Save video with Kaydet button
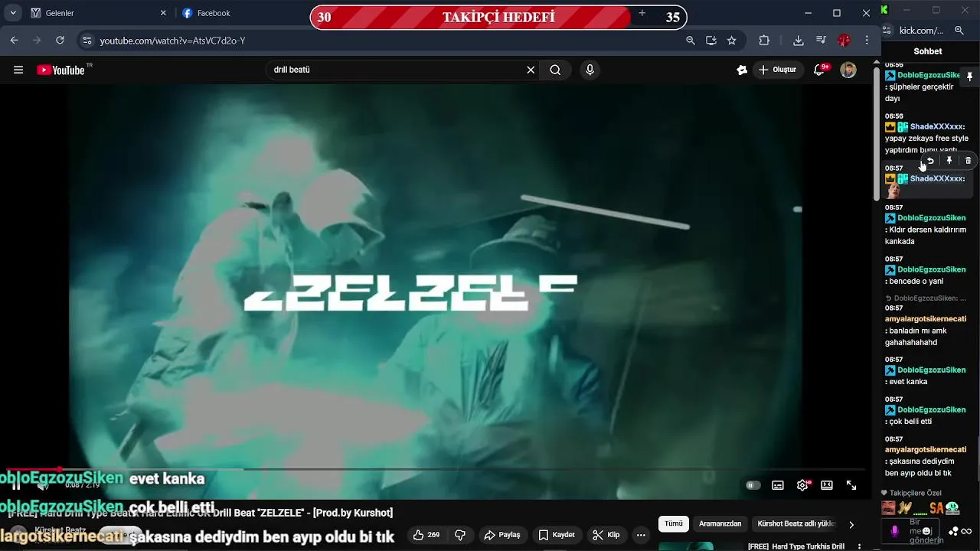The width and height of the screenshot is (980, 551). (557, 535)
